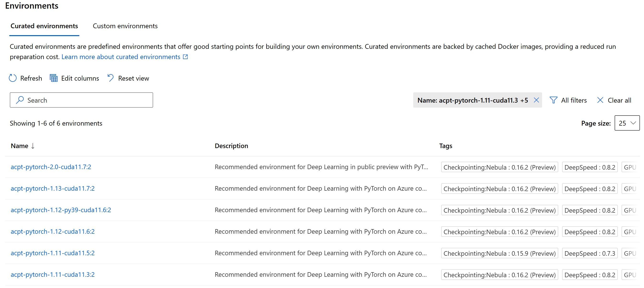Screen dimensions: 644x288
Task: Click DeepSpeed : 0.7.3 tag
Action: tap(590, 254)
